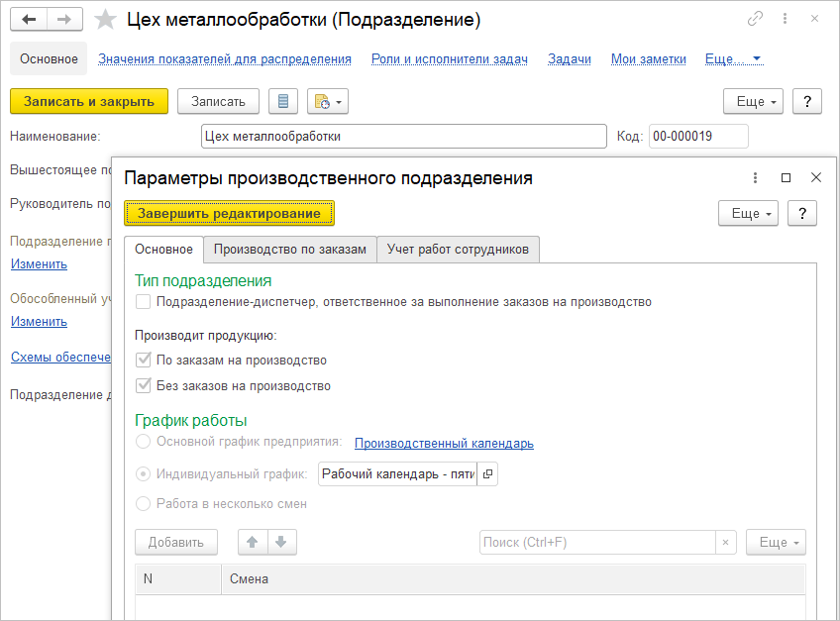Click into the Наименование input field
Viewport: 840px width, 621px height.
(404, 136)
